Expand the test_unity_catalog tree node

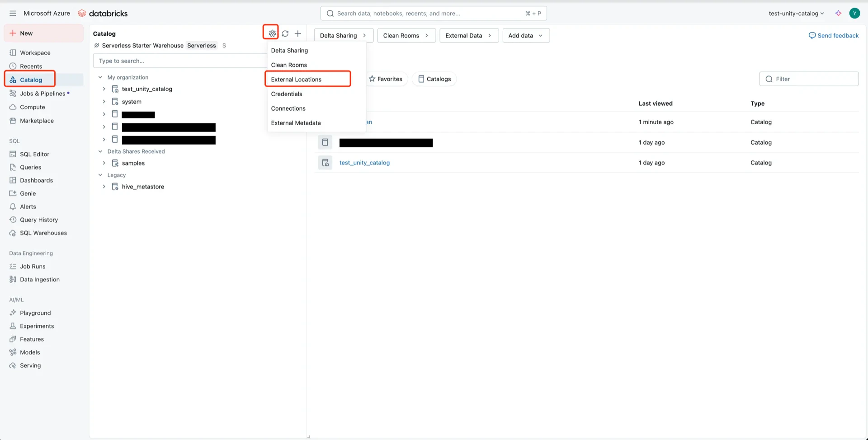pyautogui.click(x=104, y=89)
